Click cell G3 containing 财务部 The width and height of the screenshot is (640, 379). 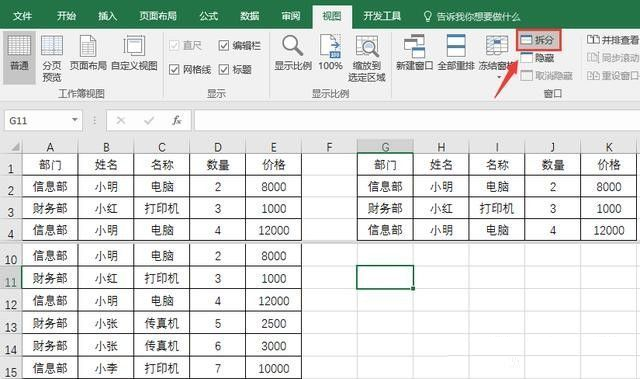[385, 208]
